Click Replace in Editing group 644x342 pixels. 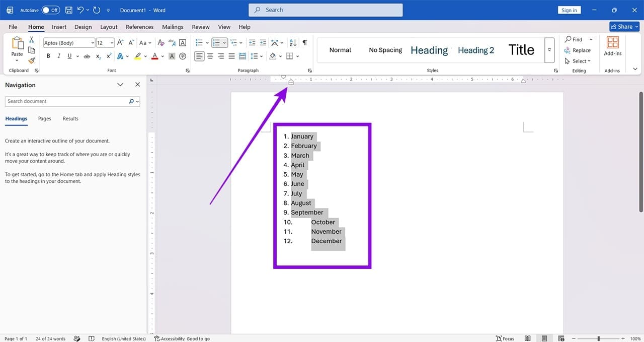pyautogui.click(x=578, y=50)
